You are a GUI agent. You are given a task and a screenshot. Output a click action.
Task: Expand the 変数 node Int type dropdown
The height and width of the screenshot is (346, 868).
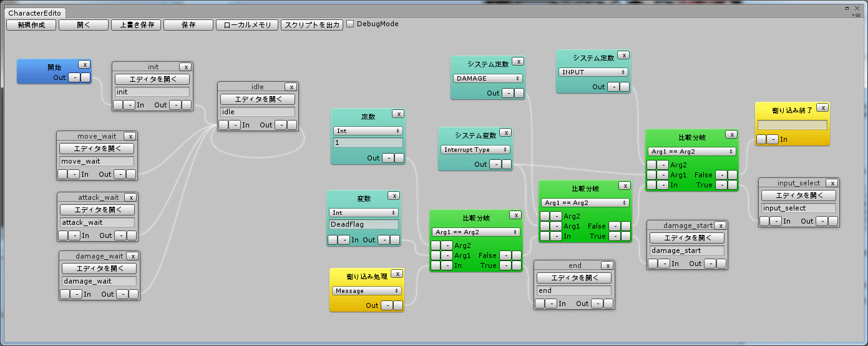coord(364,213)
